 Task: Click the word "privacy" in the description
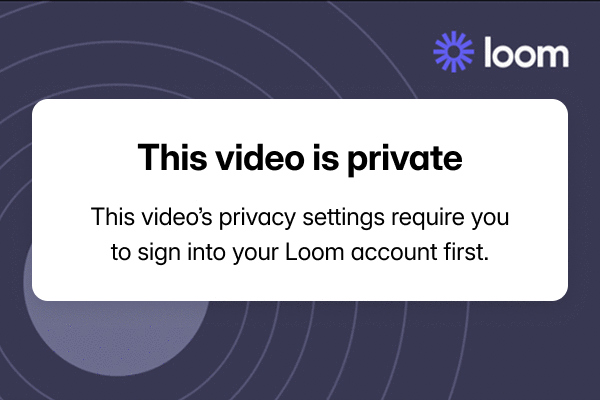tap(257, 218)
